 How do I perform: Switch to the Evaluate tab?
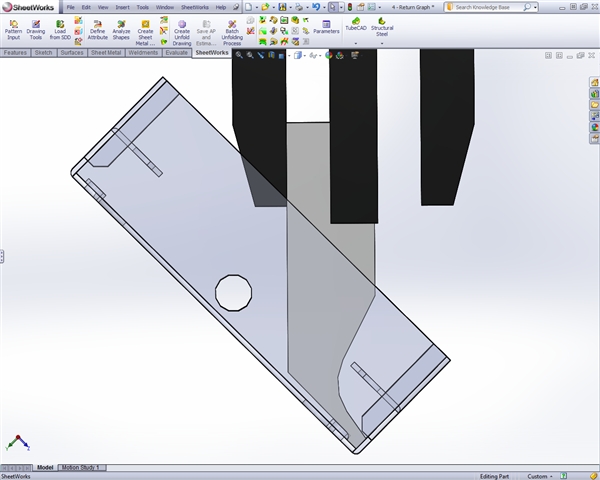(x=176, y=52)
